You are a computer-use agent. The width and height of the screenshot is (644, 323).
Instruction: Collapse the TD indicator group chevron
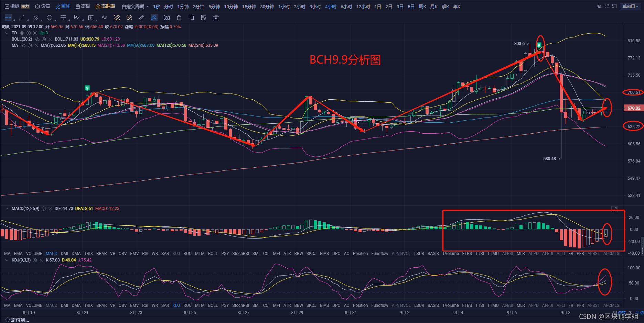[x=7, y=33]
